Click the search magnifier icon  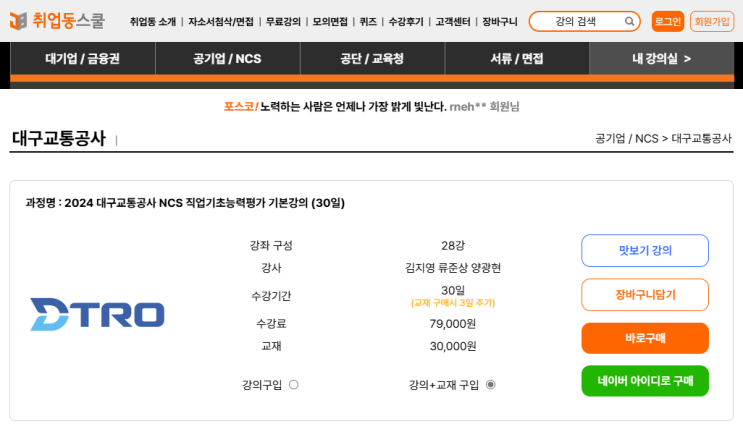[630, 21]
